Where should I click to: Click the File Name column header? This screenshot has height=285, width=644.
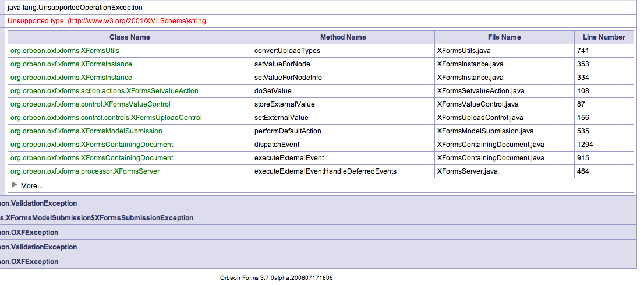click(504, 37)
